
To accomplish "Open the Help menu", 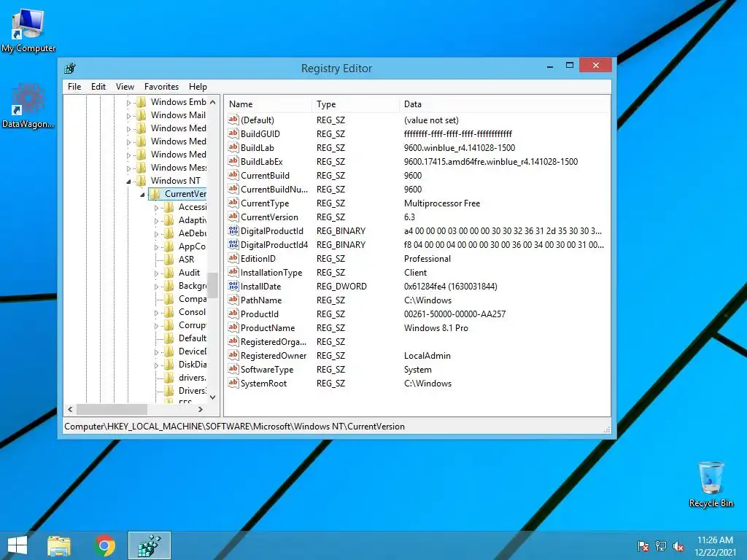I will [x=198, y=87].
